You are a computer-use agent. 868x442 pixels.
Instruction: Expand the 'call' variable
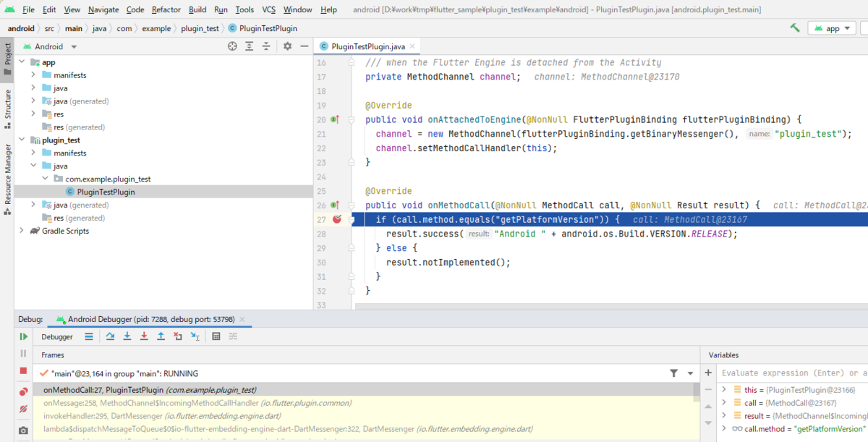[x=724, y=403]
